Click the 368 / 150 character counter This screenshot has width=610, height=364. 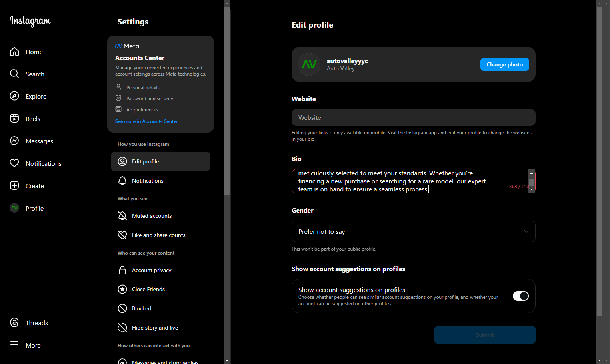coord(519,187)
